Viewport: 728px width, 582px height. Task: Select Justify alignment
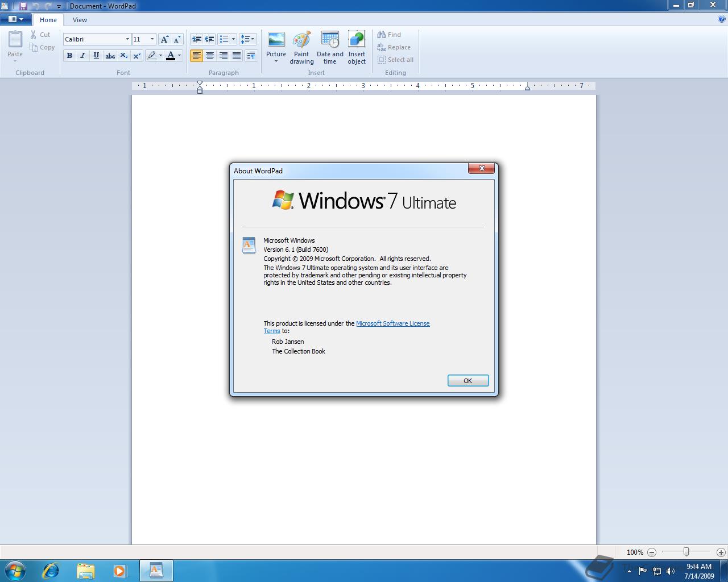click(237, 55)
